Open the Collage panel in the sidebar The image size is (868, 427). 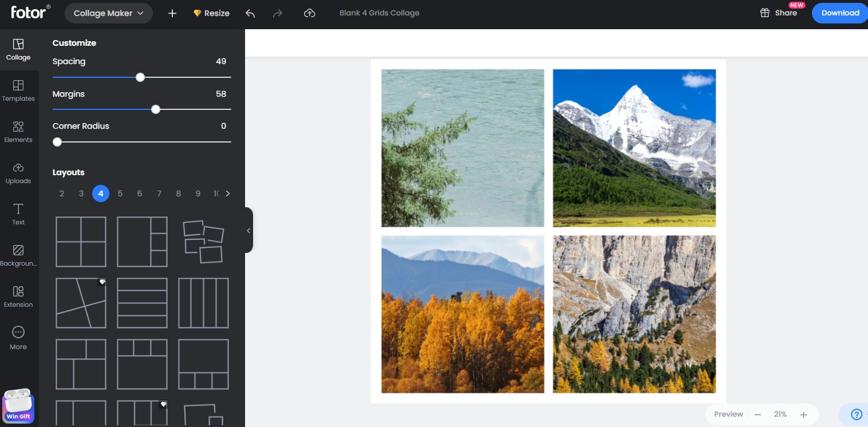[x=18, y=49]
